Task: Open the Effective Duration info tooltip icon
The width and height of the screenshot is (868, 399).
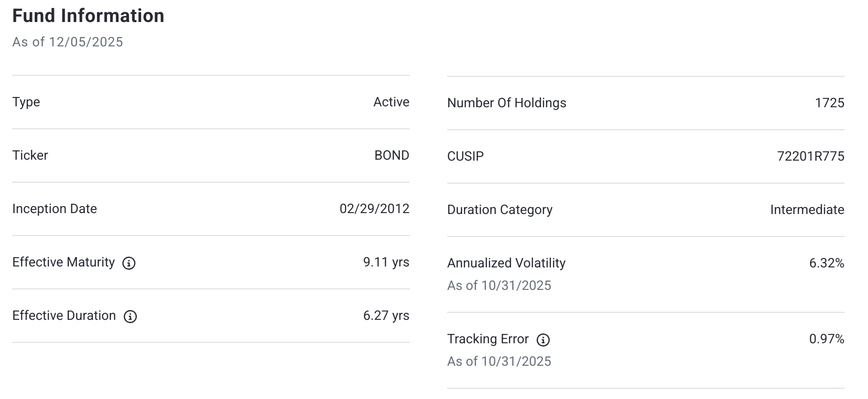Action: (130, 317)
